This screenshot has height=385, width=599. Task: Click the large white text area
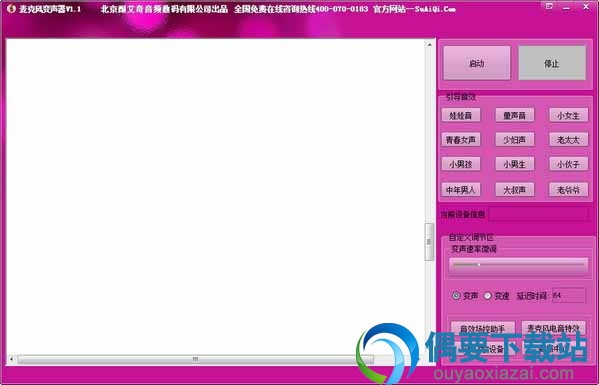click(x=215, y=197)
